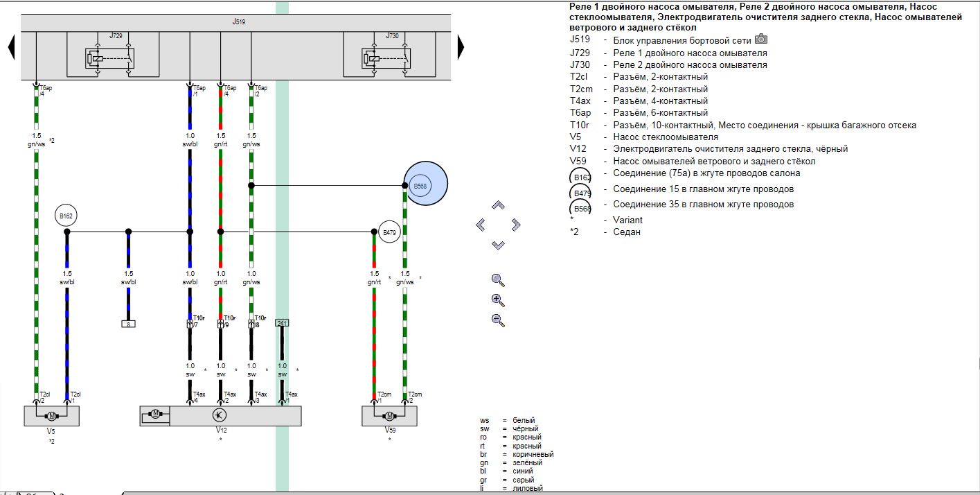Image resolution: width=980 pixels, height=495 pixels.
Task: Open the camera icon next to J519
Action: click(x=761, y=40)
